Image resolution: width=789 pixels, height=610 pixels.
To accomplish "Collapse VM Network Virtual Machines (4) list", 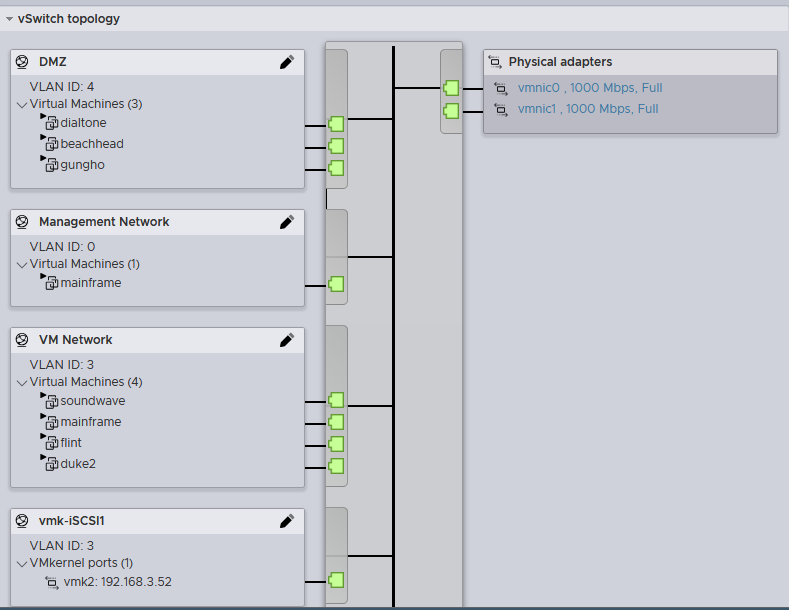I will [22, 383].
